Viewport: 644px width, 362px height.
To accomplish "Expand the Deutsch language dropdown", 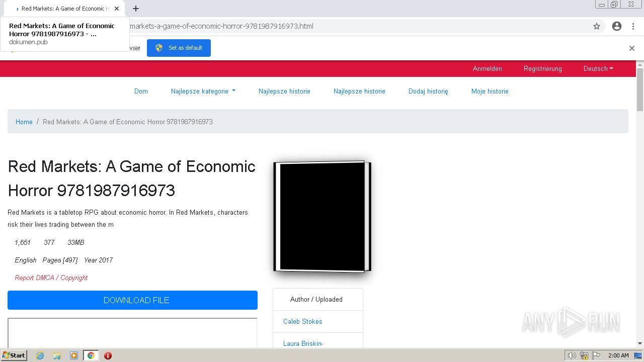I will point(598,69).
